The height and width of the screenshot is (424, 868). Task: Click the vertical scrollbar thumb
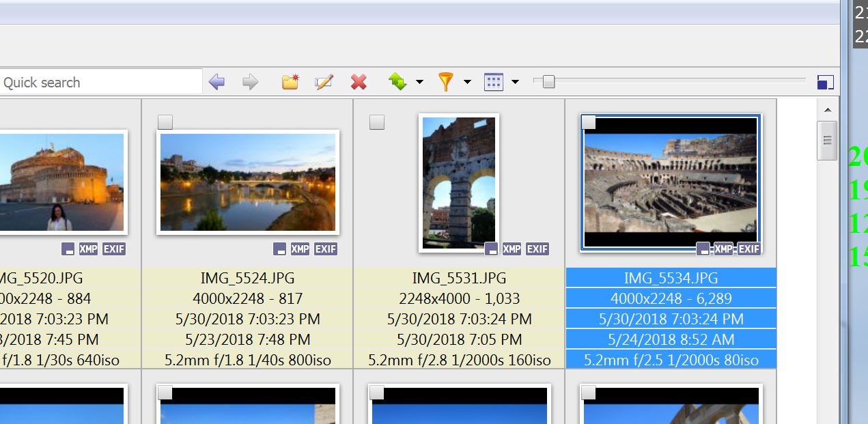point(827,141)
